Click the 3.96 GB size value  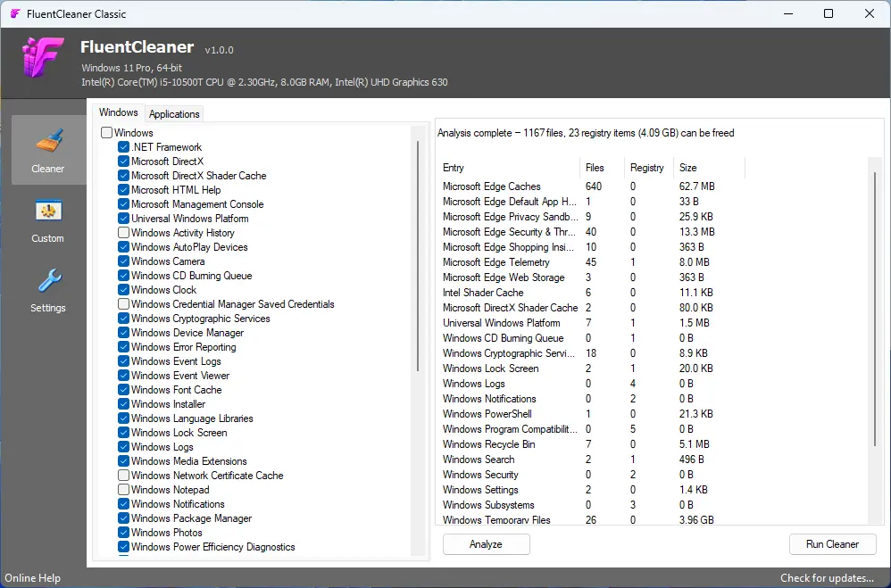pyautogui.click(x=696, y=519)
